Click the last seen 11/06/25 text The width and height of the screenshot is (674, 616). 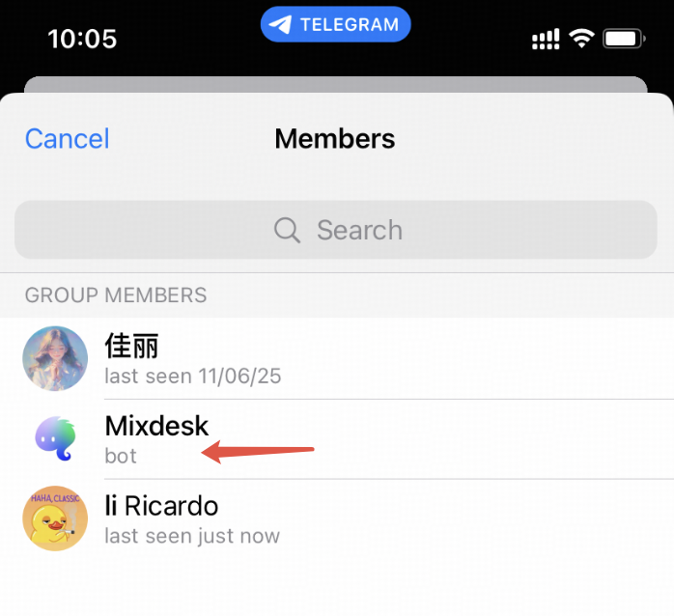(x=193, y=377)
